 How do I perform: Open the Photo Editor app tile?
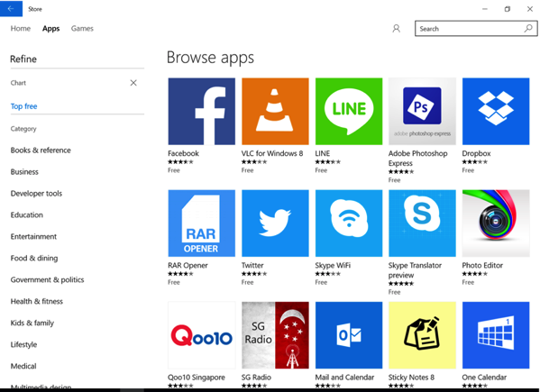496,223
